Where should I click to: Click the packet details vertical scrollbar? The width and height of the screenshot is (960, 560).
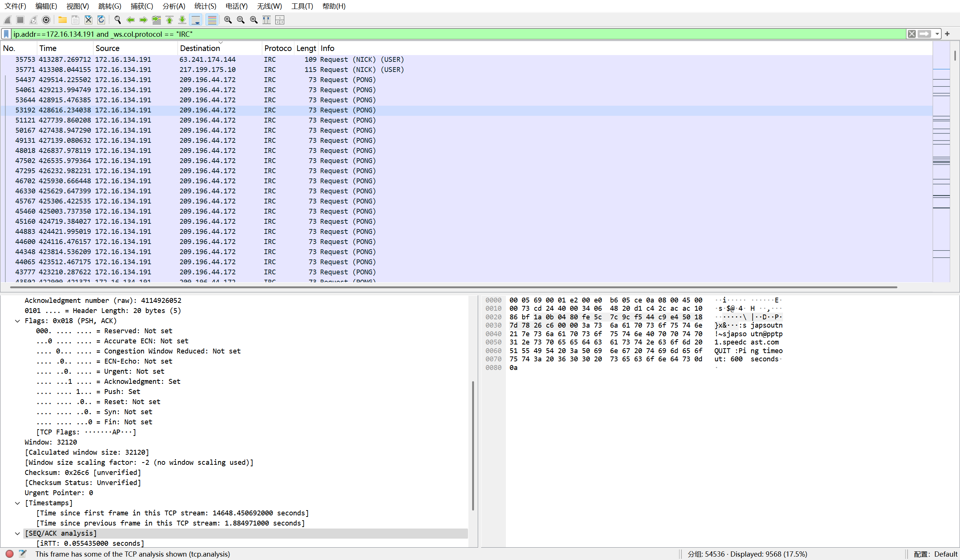point(473,445)
